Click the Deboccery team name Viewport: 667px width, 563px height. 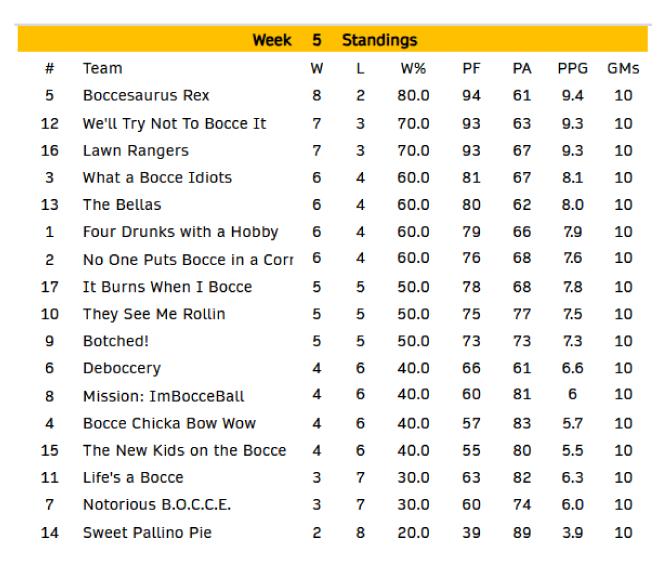coord(121,368)
